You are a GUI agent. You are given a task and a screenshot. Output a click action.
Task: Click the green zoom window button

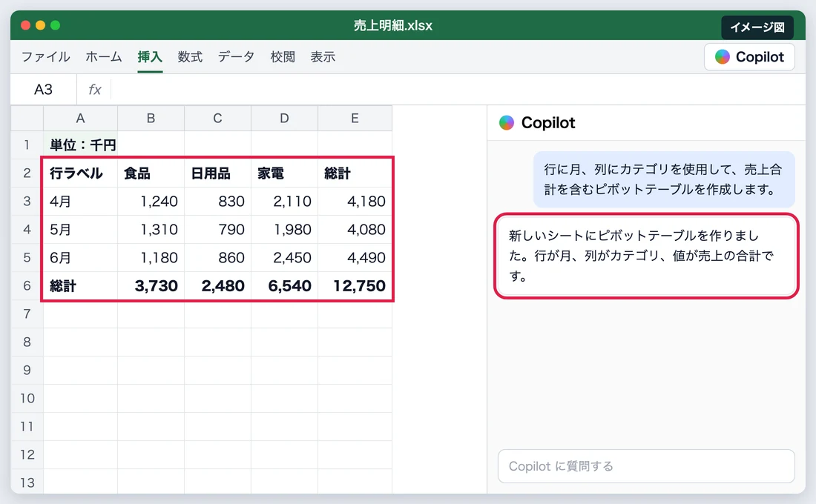coord(56,25)
